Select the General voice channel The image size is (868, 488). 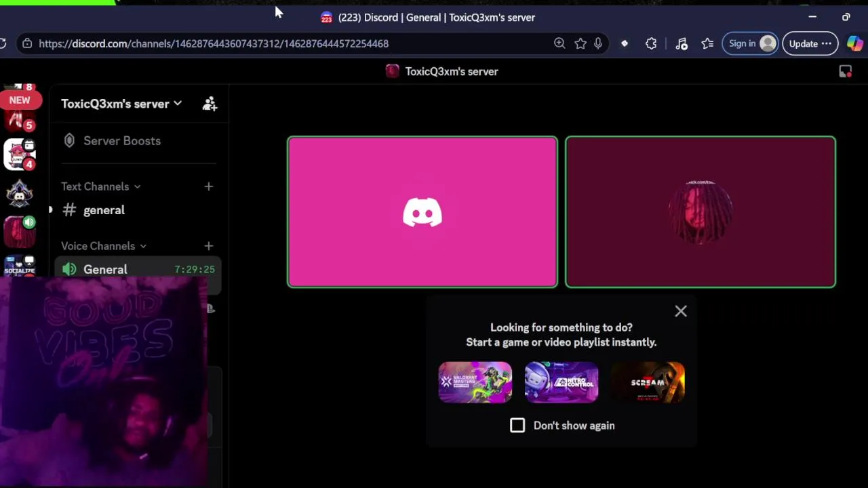point(138,270)
